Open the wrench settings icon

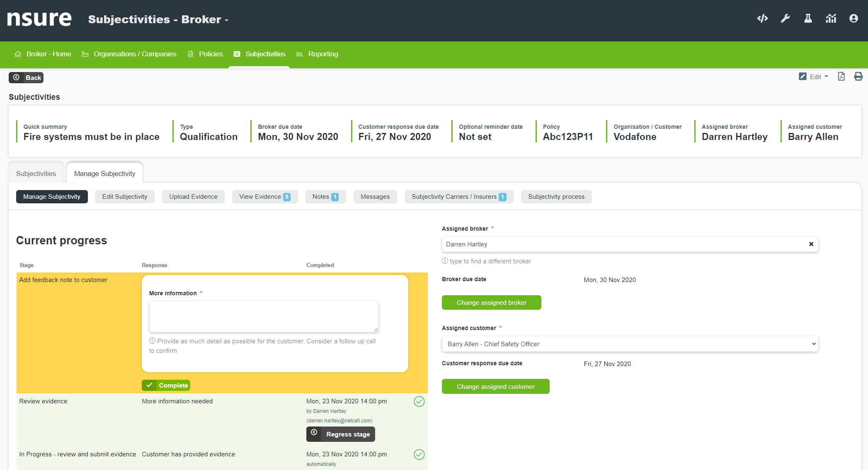point(785,18)
